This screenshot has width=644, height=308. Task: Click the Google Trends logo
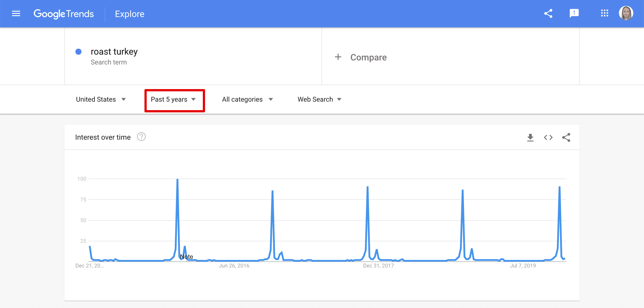64,14
